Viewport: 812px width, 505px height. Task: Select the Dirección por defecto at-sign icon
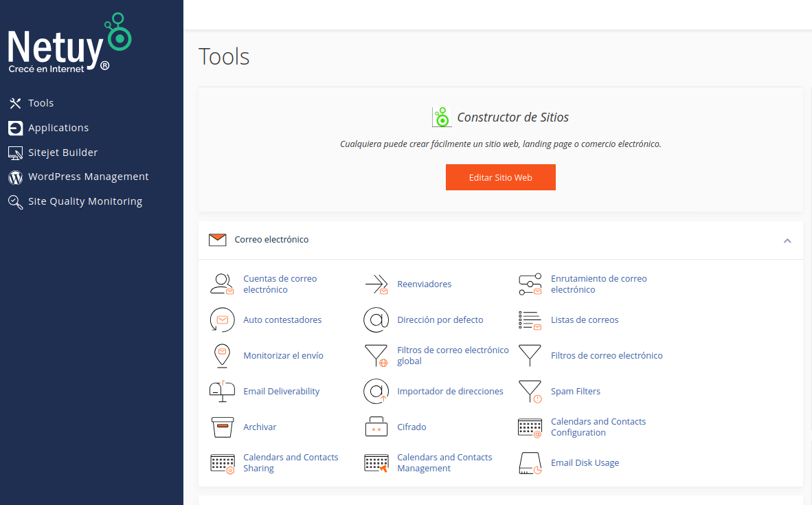pyautogui.click(x=376, y=320)
